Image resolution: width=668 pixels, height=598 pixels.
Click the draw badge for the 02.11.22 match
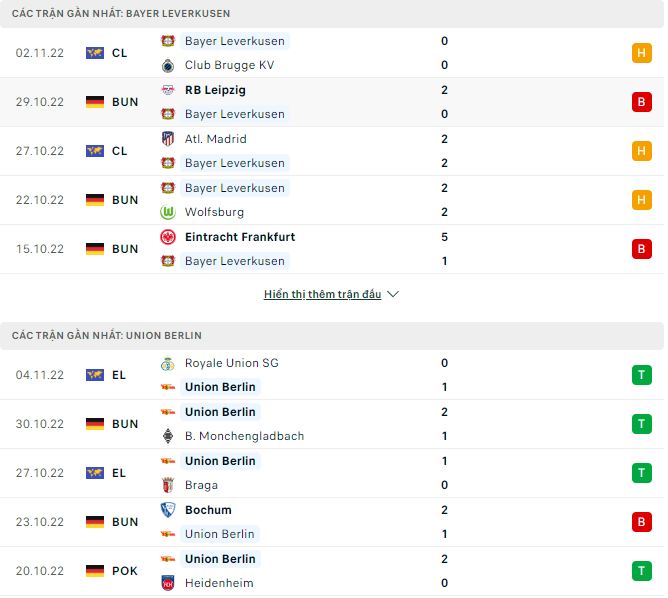(x=641, y=53)
